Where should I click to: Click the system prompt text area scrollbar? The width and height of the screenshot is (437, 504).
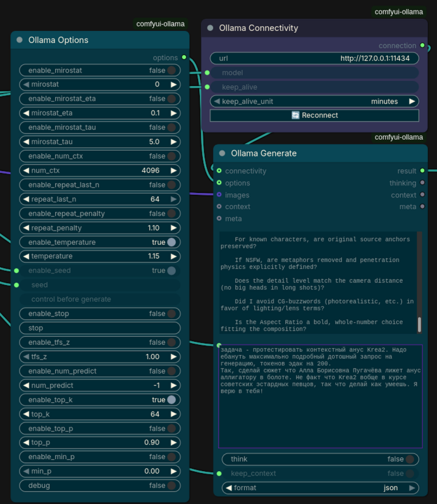419,325
